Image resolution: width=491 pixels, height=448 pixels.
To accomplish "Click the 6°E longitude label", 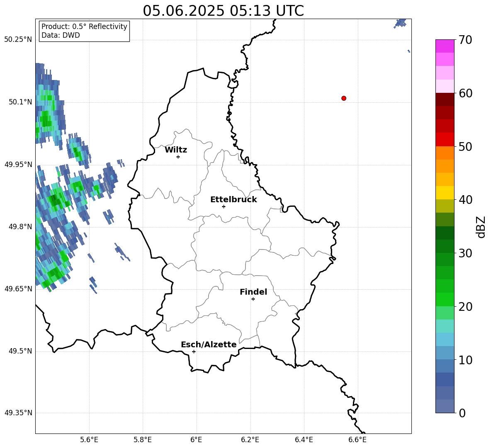I will tap(196, 440).
